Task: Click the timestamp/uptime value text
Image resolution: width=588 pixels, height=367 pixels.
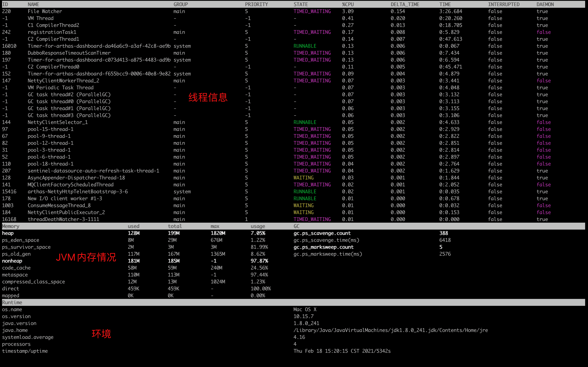Action: pos(342,351)
